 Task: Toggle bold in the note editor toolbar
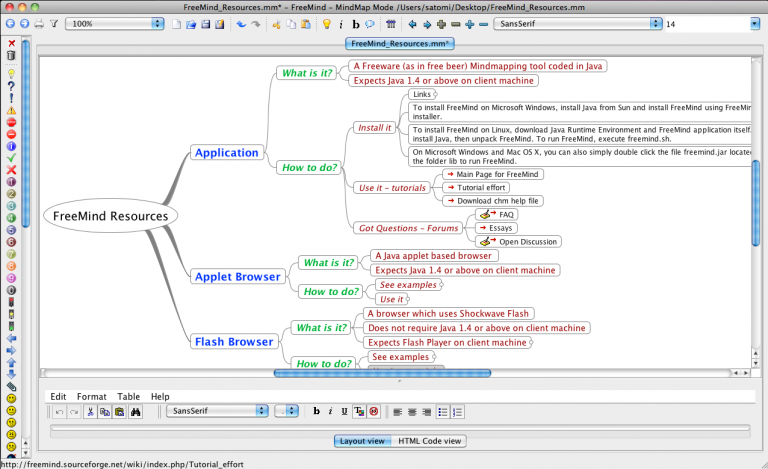point(316,411)
